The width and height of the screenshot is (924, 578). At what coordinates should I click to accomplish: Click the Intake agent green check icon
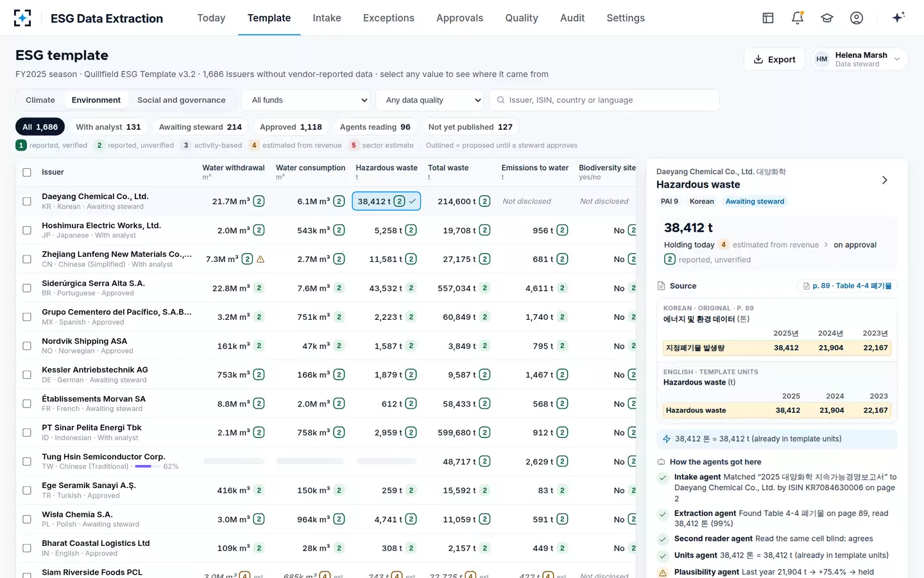tap(663, 477)
